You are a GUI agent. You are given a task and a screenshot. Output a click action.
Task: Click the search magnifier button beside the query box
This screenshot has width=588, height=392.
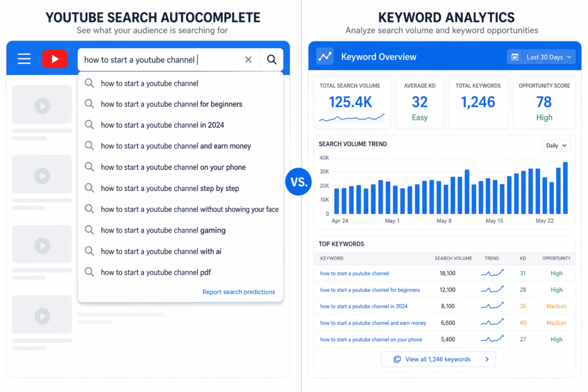(270, 59)
